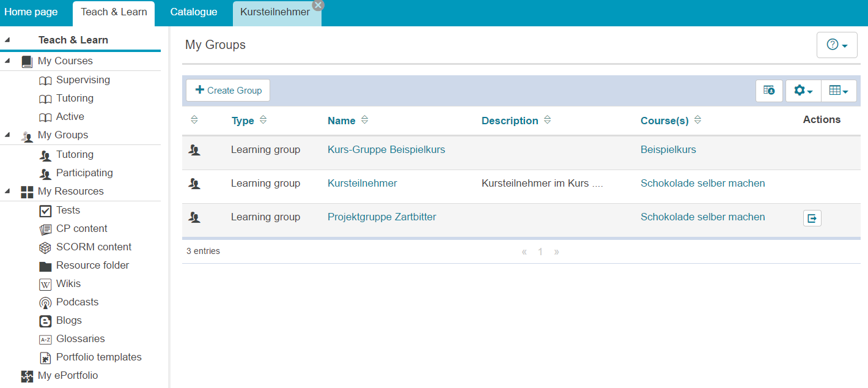
Task: Open Glossaries from the sidebar
Action: [45, 338]
